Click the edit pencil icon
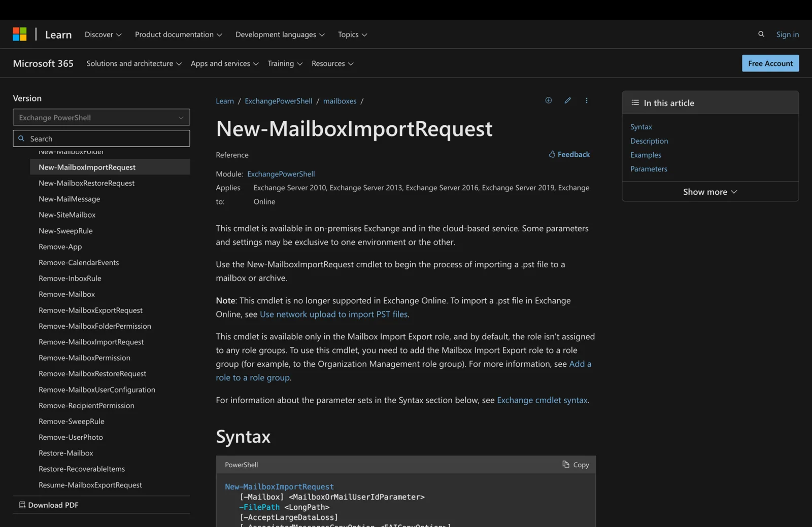Screen dimensions: 812x527 (x=567, y=100)
